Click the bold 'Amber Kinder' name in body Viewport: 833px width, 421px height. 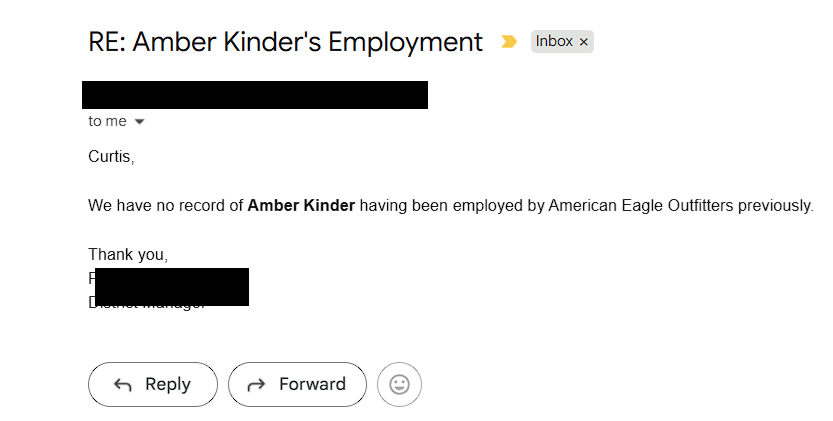[301, 205]
